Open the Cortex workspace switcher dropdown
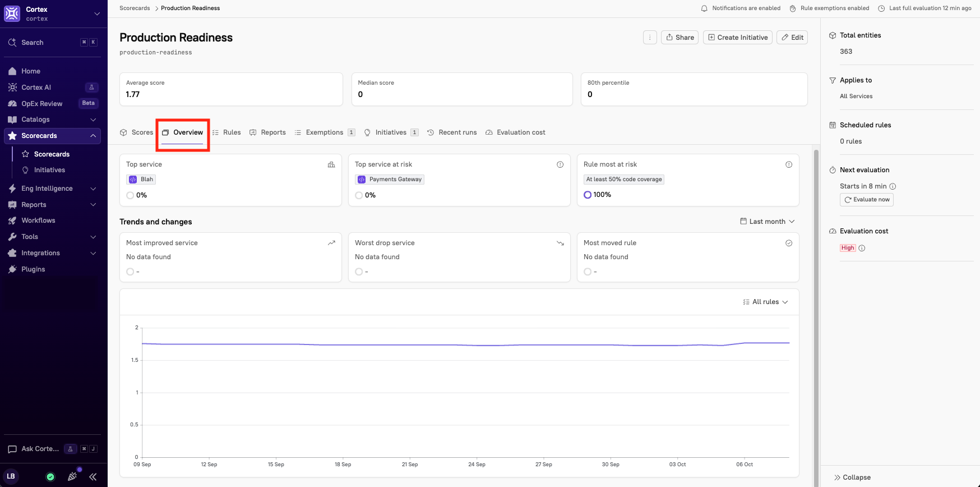The width and height of the screenshot is (980, 487). pyautogui.click(x=97, y=13)
